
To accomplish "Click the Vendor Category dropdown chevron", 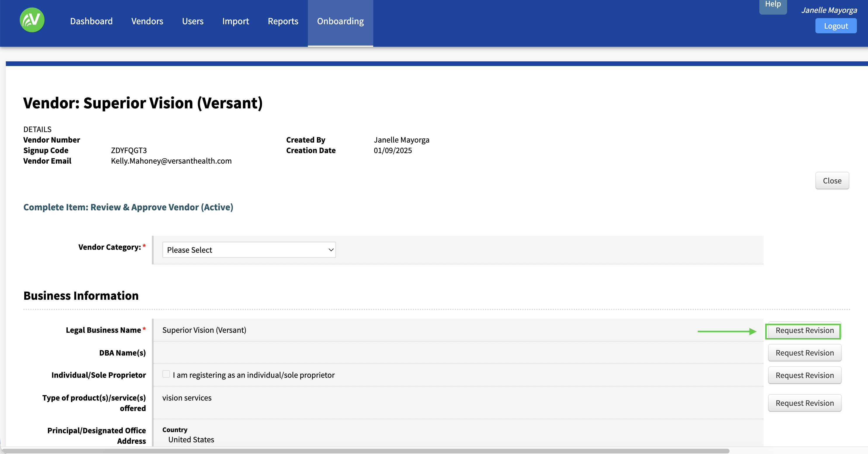I will pos(331,250).
